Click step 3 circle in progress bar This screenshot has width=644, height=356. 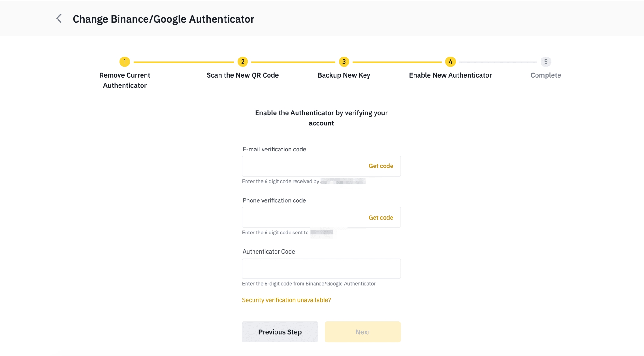pos(344,62)
